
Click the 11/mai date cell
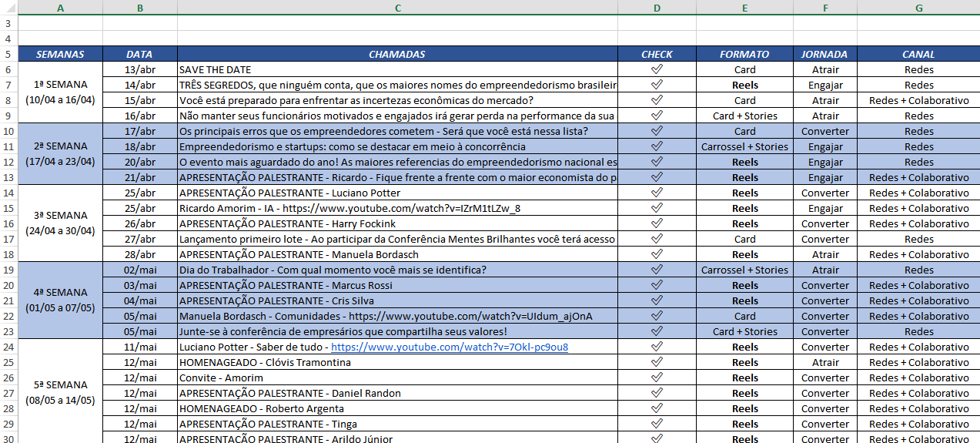point(140,347)
